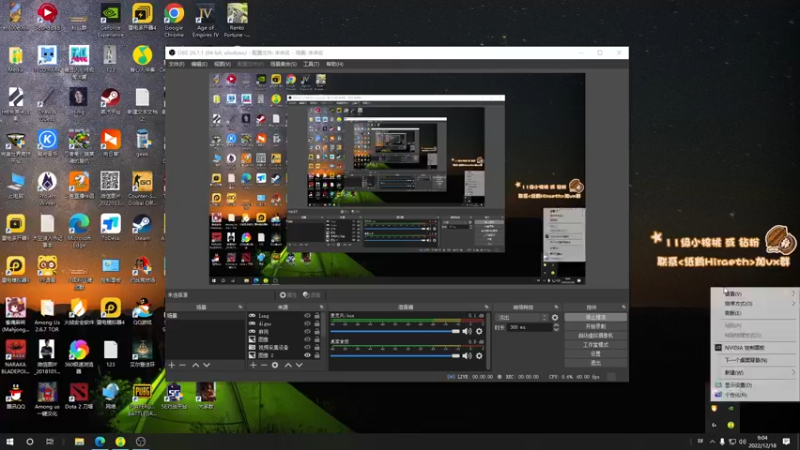Remove the selected scene with the minus icon
Image resolution: width=800 pixels, height=450 pixels.
[x=183, y=365]
